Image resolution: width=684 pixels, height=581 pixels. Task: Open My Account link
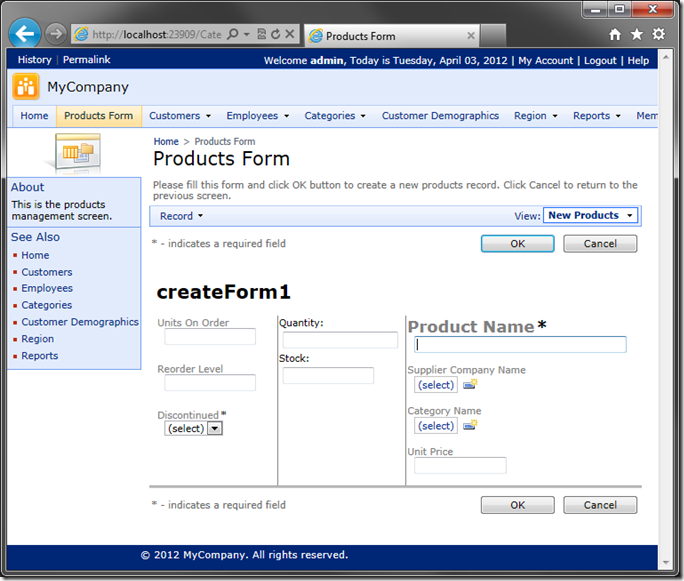pyautogui.click(x=545, y=61)
